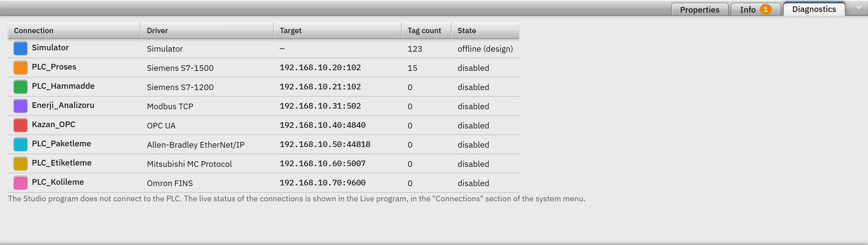Sort by the Connection column header

pos(74,30)
